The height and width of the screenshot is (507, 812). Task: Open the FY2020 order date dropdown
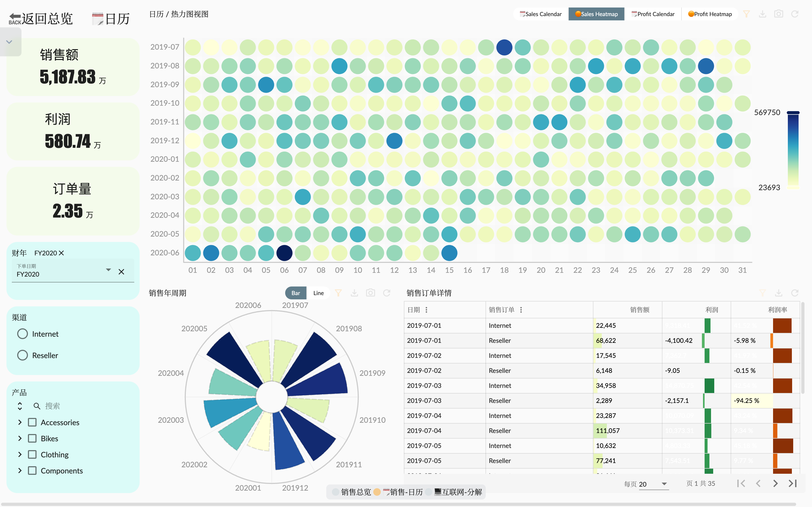click(x=108, y=270)
